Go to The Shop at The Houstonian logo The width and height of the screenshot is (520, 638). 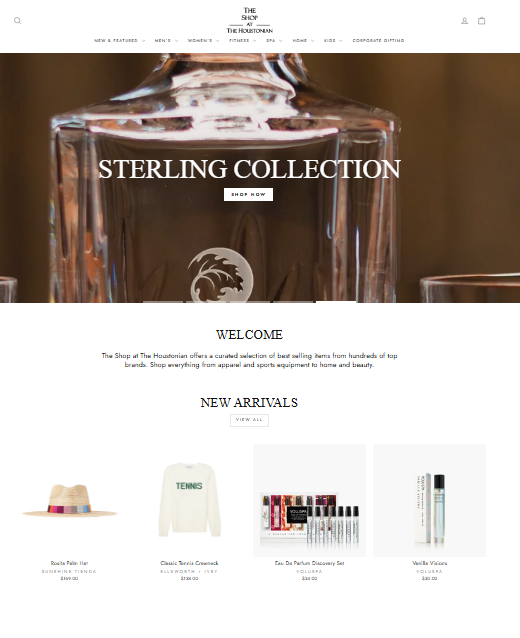pyautogui.click(x=249, y=20)
